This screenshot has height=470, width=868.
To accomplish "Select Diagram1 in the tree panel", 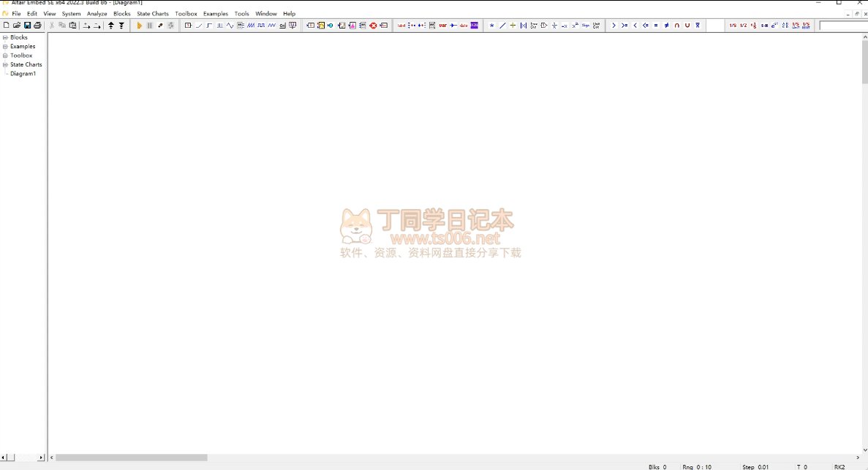I will point(23,74).
